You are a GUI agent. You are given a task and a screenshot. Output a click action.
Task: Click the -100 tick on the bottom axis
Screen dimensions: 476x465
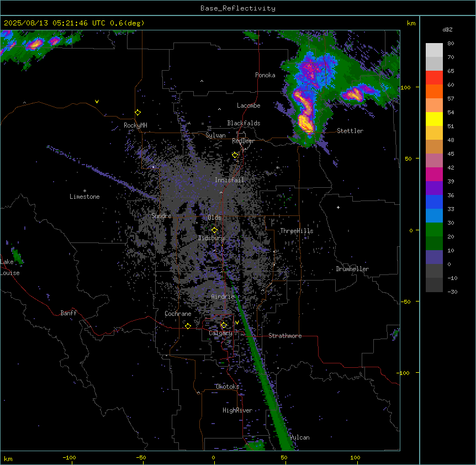(69, 457)
